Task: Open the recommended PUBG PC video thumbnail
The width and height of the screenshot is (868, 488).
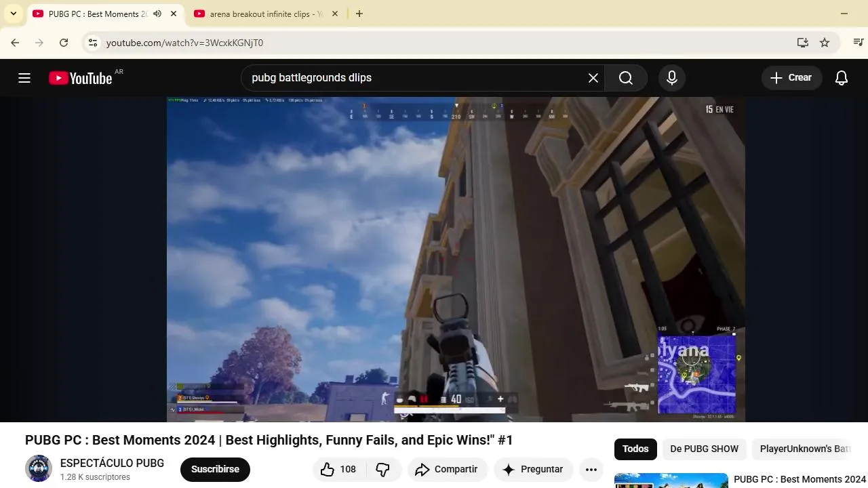Action: (x=671, y=481)
